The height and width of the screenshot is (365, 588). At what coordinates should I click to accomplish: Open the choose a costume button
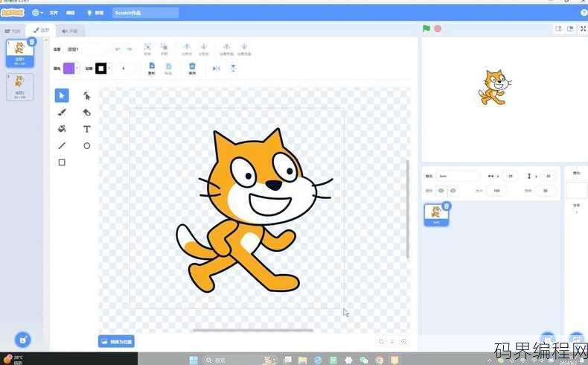pyautogui.click(x=23, y=340)
